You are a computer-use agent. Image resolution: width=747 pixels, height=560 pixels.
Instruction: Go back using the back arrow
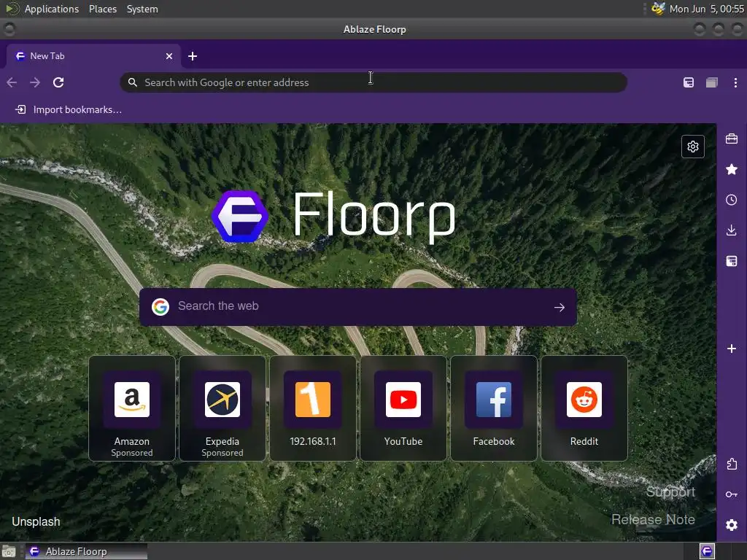click(12, 82)
